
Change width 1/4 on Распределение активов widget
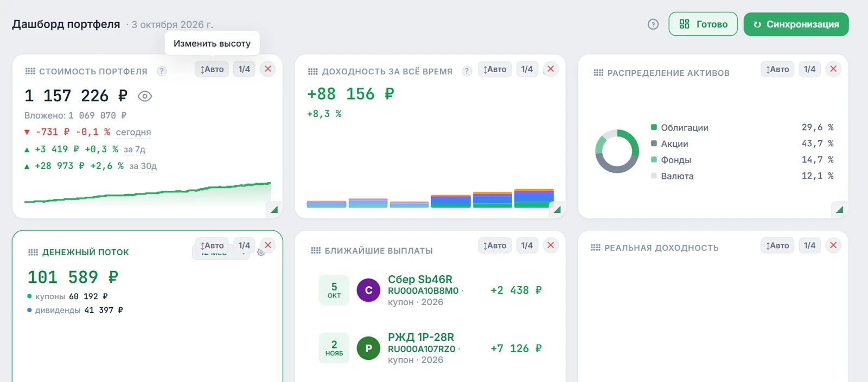pyautogui.click(x=809, y=69)
